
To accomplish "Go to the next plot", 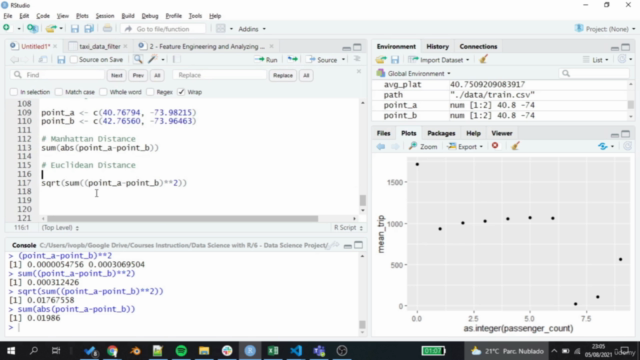I will click(395, 146).
